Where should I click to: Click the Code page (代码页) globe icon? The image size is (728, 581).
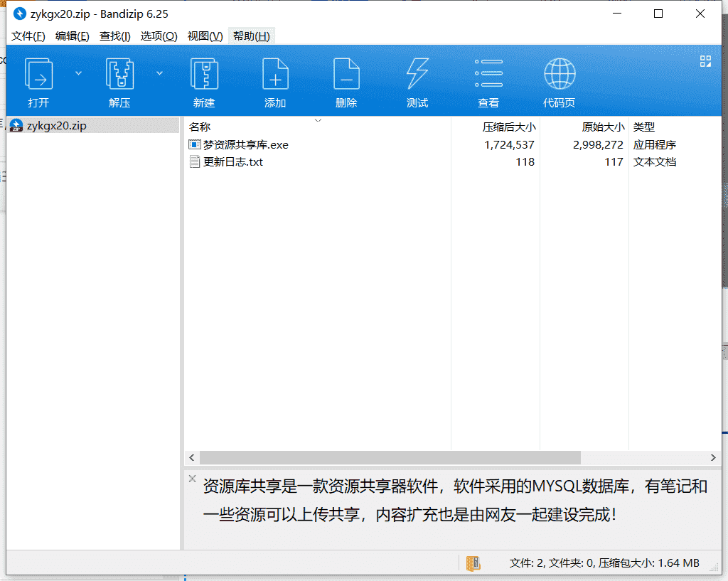coord(560,74)
